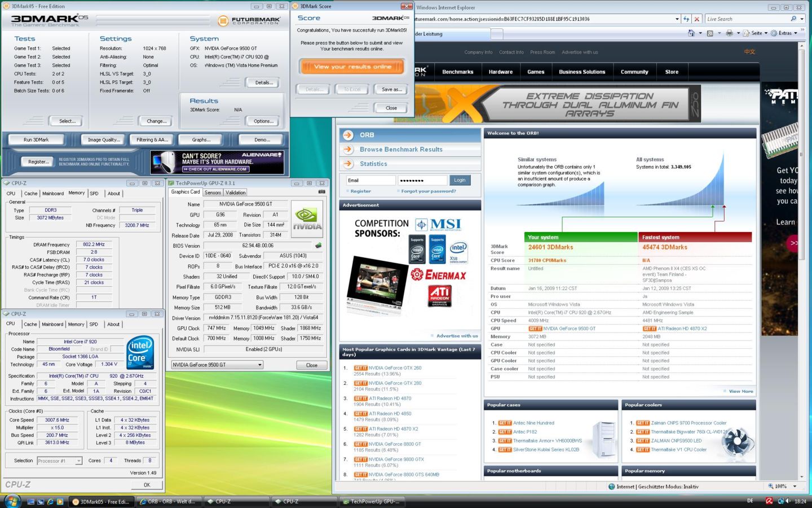Open the Live Search provider dropdown arrow
The image size is (812, 508).
802,19
